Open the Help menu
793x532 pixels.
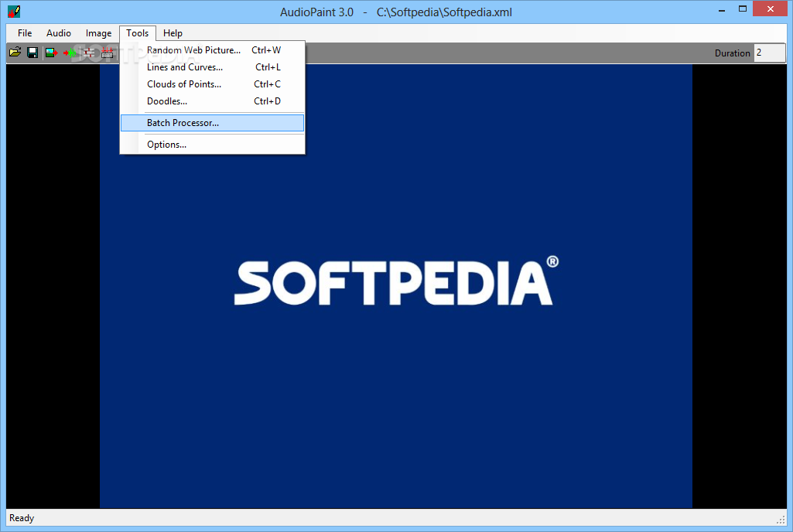coord(173,33)
